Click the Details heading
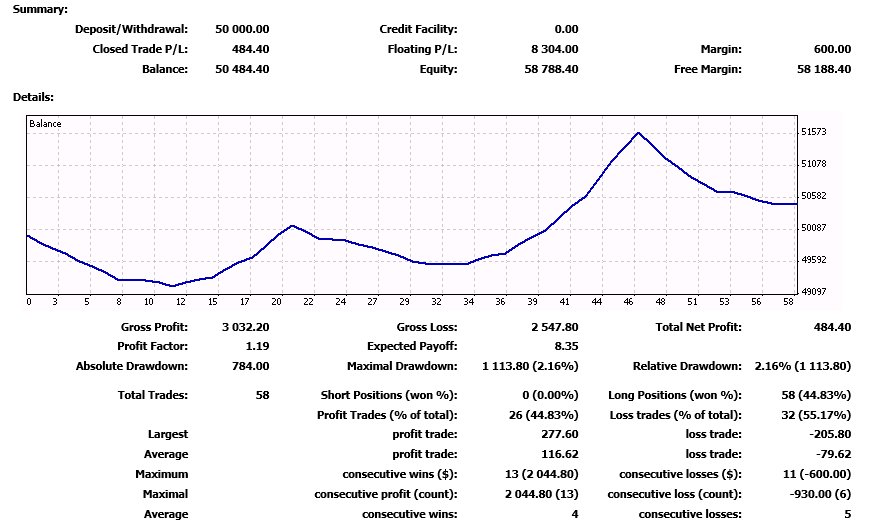 33,97
